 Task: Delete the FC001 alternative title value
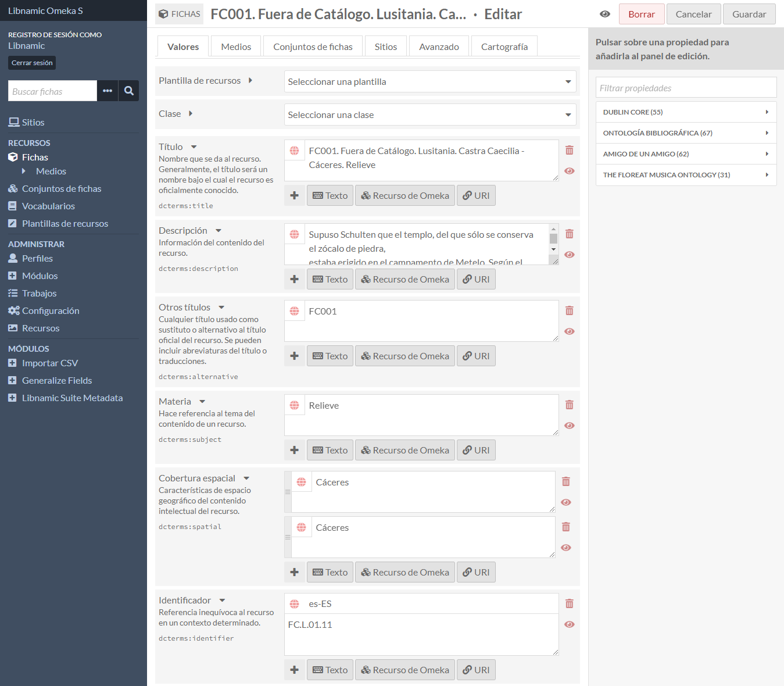[570, 310]
